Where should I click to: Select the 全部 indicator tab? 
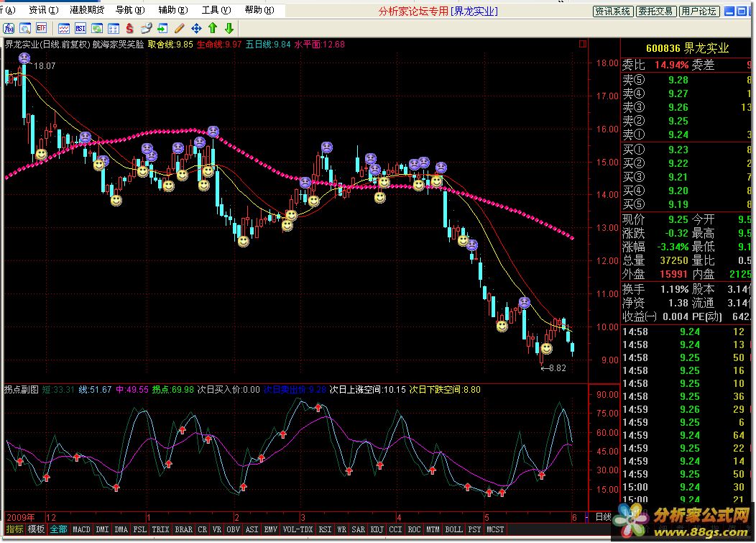(x=59, y=529)
